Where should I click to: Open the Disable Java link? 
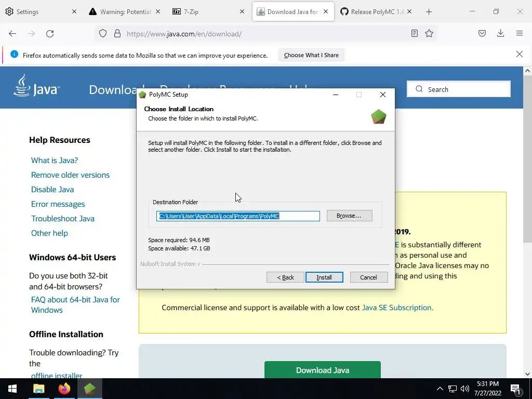point(52,190)
